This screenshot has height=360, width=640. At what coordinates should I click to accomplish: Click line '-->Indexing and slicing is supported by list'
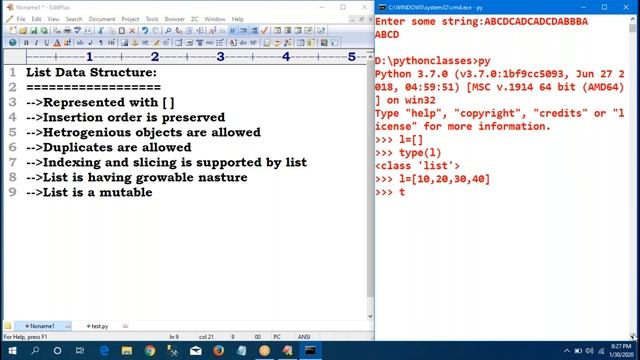(167, 162)
